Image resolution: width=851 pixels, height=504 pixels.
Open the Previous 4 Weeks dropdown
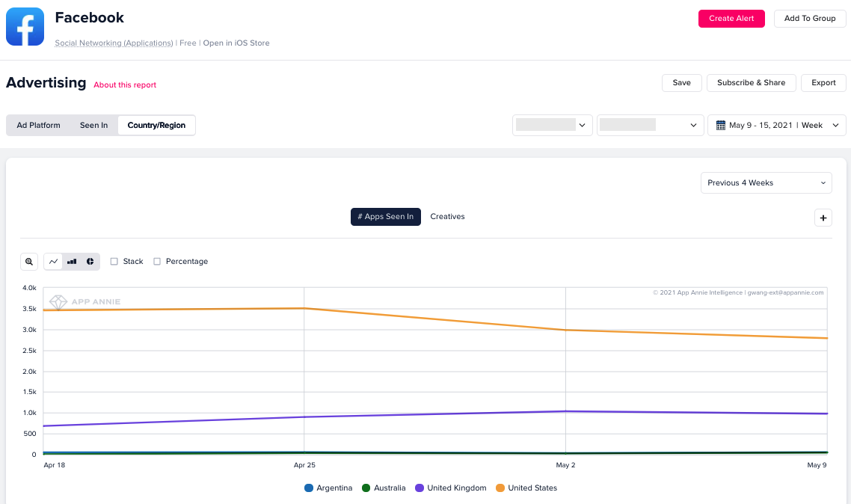766,182
